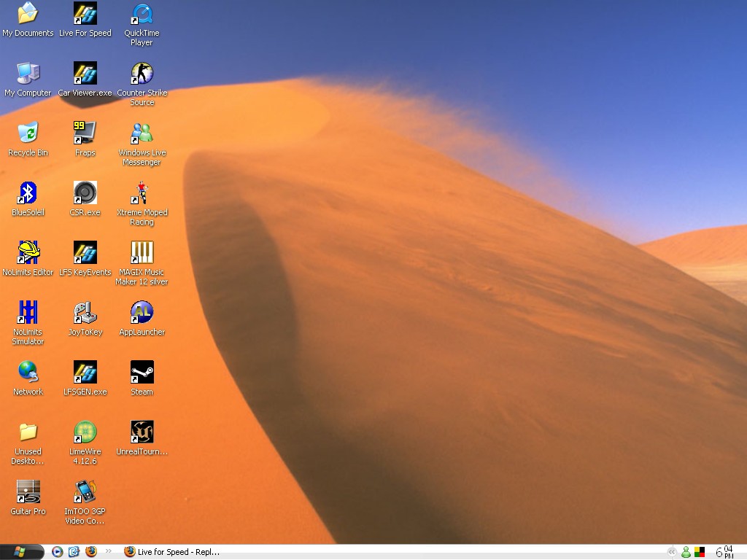
Task: Expand the Quick Launch overflow chevron
Action: click(109, 551)
